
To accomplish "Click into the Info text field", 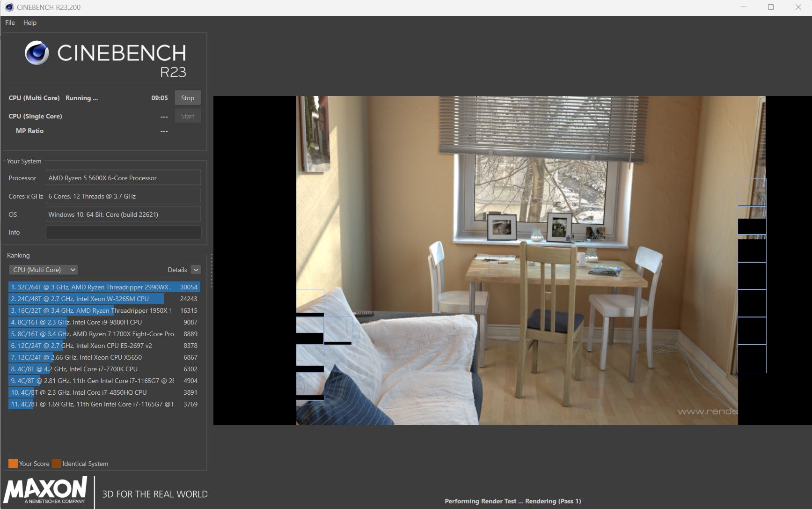I will tap(123, 232).
